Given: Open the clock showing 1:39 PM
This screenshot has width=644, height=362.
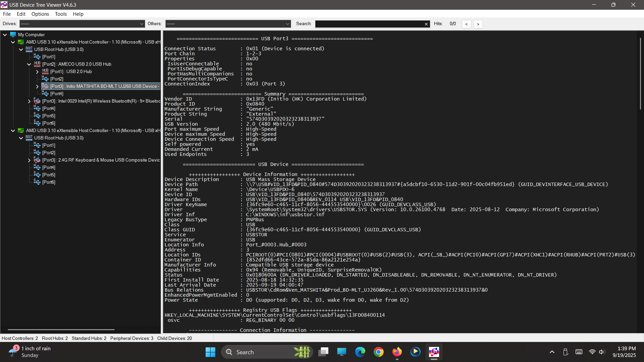Looking at the screenshot, I should click(624, 352).
